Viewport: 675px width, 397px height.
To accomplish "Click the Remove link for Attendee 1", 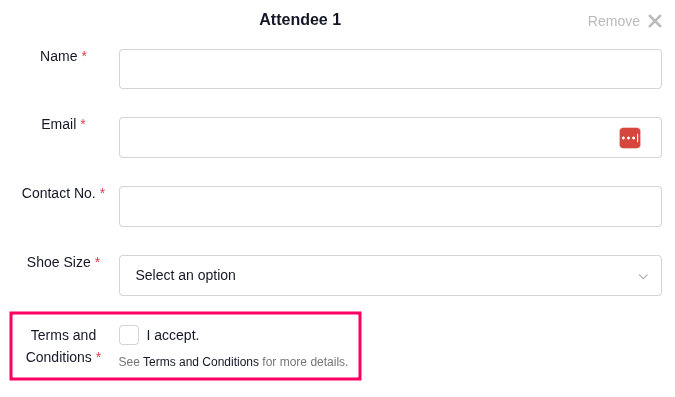I will (x=613, y=21).
